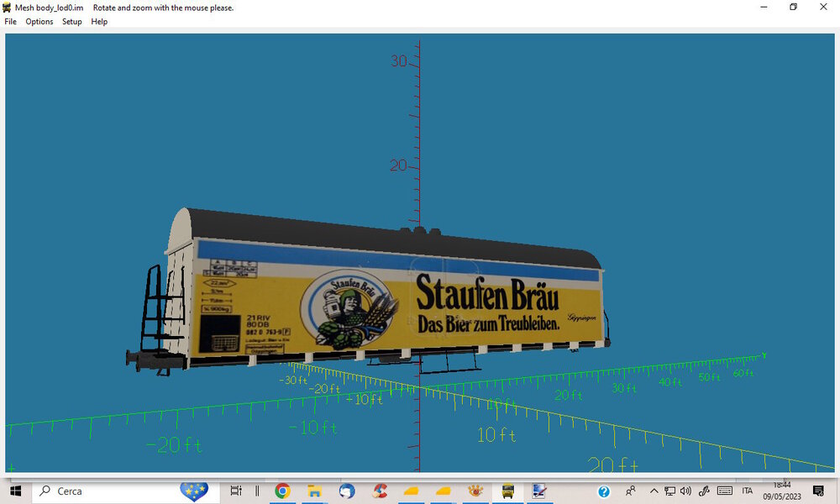Click the ITA language indicator

point(748,491)
